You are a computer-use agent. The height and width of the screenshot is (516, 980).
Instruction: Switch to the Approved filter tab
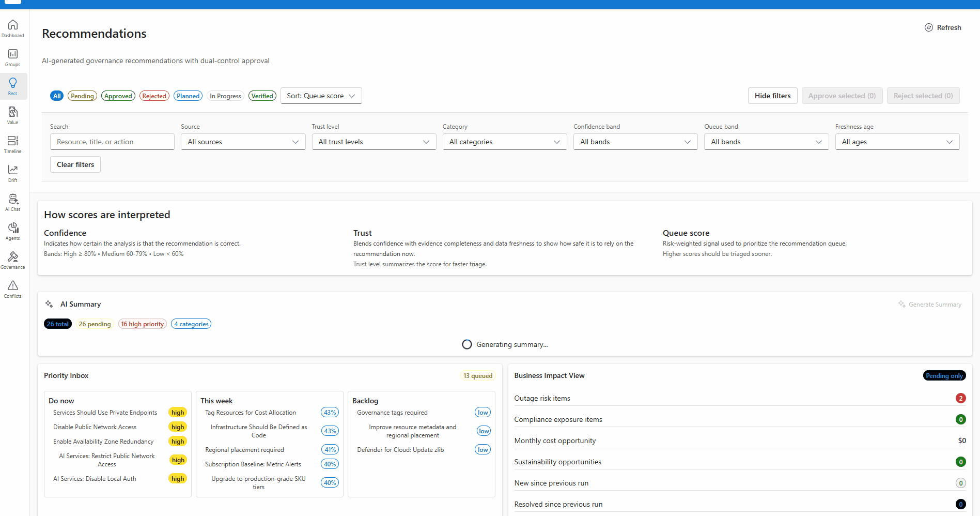118,96
